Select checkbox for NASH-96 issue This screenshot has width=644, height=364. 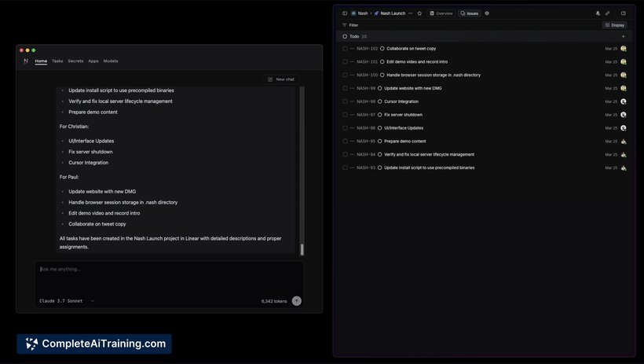[x=345, y=128]
